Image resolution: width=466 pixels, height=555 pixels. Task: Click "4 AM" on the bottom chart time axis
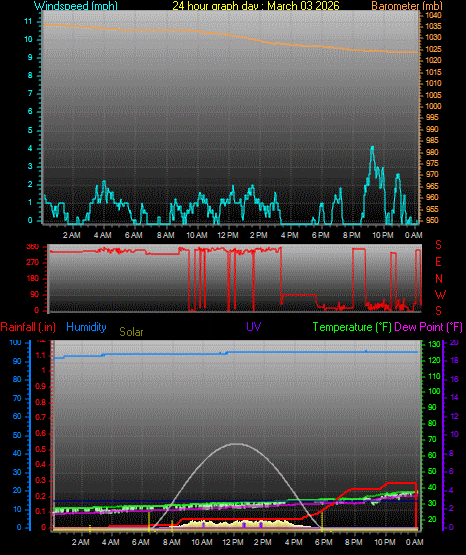[x=110, y=542]
